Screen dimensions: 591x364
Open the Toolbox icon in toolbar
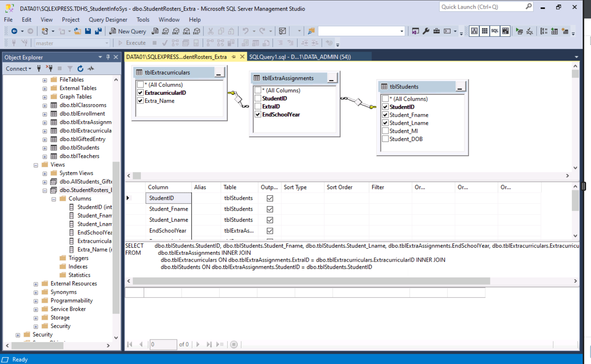(437, 31)
